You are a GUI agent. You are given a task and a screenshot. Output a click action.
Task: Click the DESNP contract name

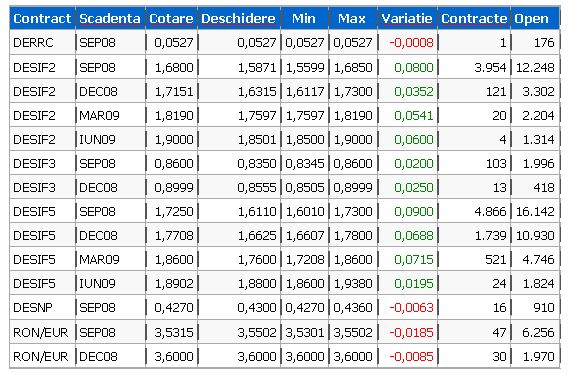(x=33, y=308)
